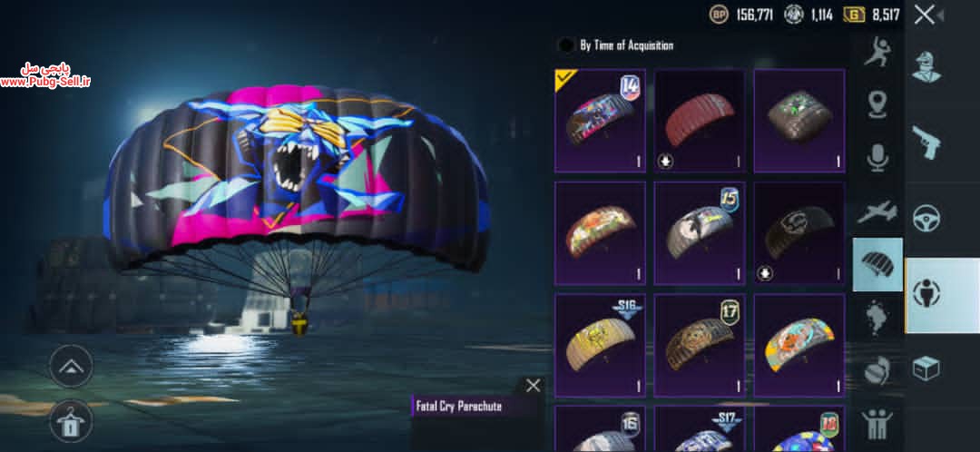Select the crate box inventory tab

point(926,368)
